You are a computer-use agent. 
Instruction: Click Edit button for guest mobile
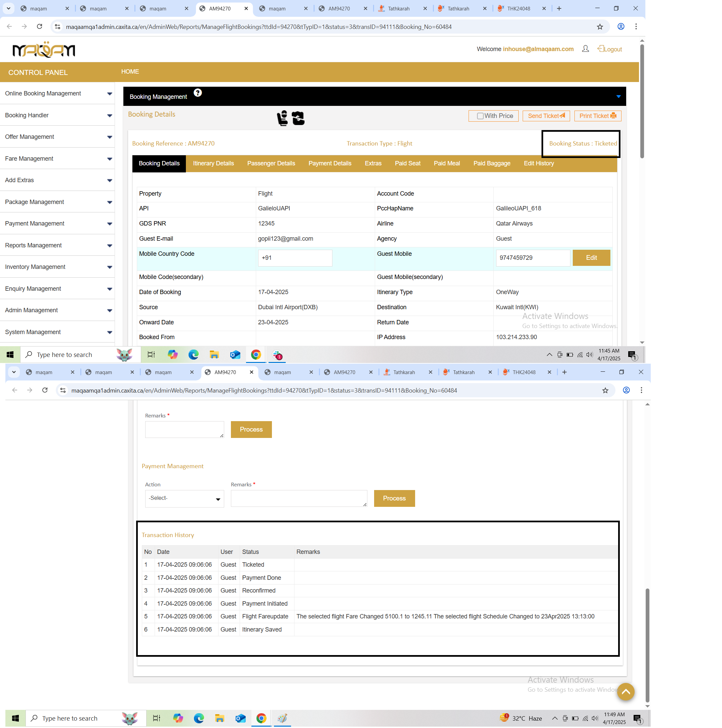(x=591, y=258)
